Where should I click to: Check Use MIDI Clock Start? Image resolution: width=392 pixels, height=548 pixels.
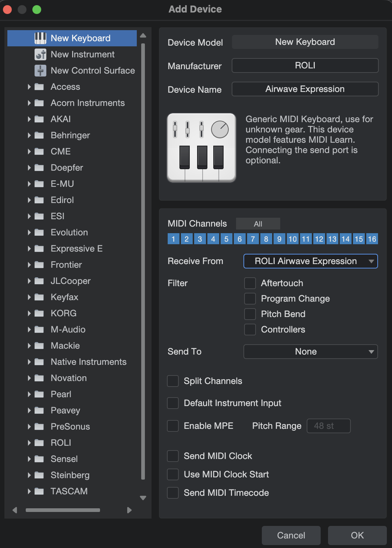coord(173,474)
